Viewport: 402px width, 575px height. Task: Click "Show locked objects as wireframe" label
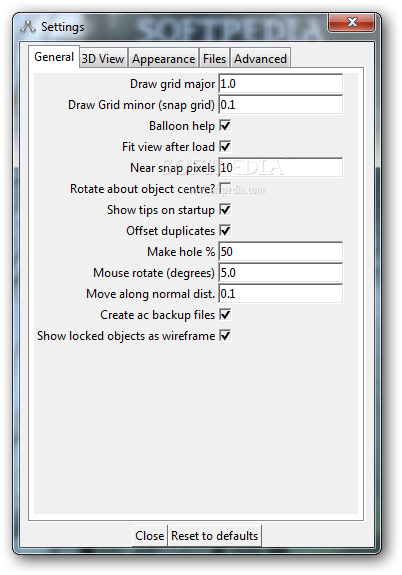[x=126, y=336]
